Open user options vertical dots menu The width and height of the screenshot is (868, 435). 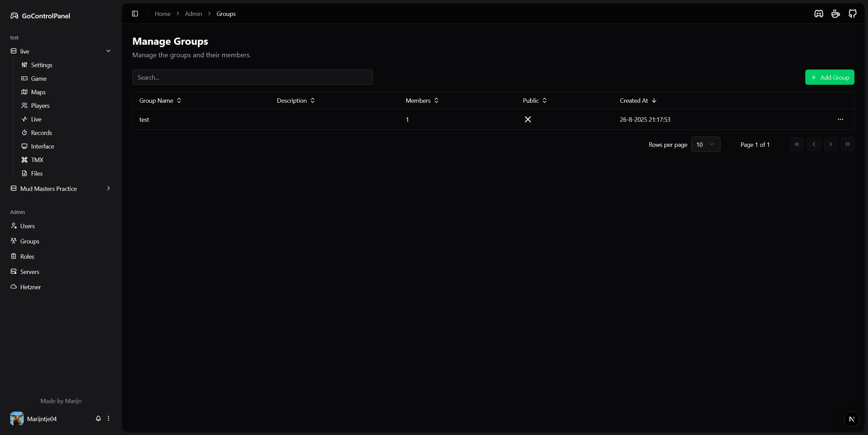click(x=108, y=418)
